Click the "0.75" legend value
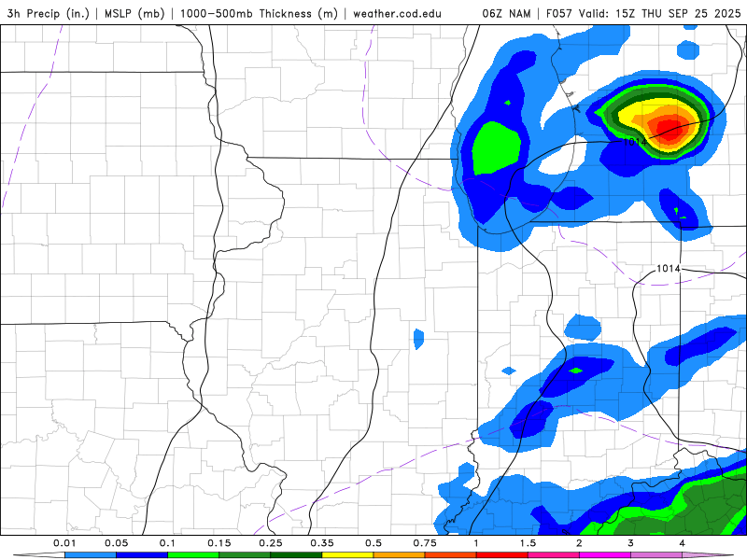The width and height of the screenshot is (747, 560). point(425,543)
